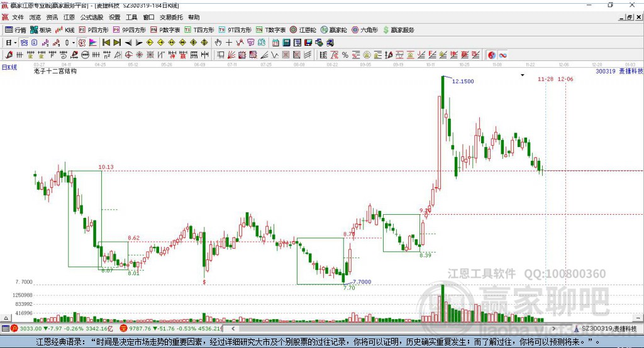Toggle the highlighted red pattern toolbar button
Viewport: 644px width, 348px height.
tap(82, 43)
